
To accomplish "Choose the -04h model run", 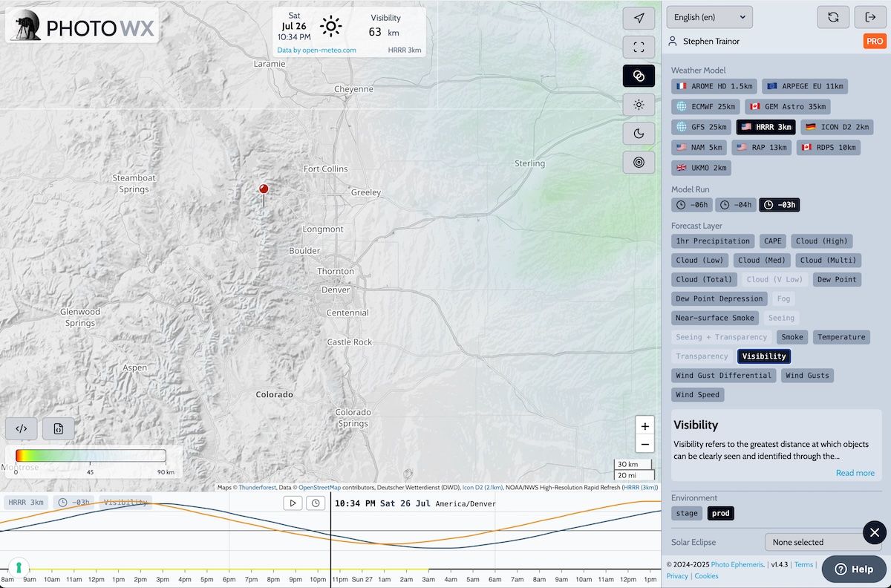I will [x=735, y=205].
